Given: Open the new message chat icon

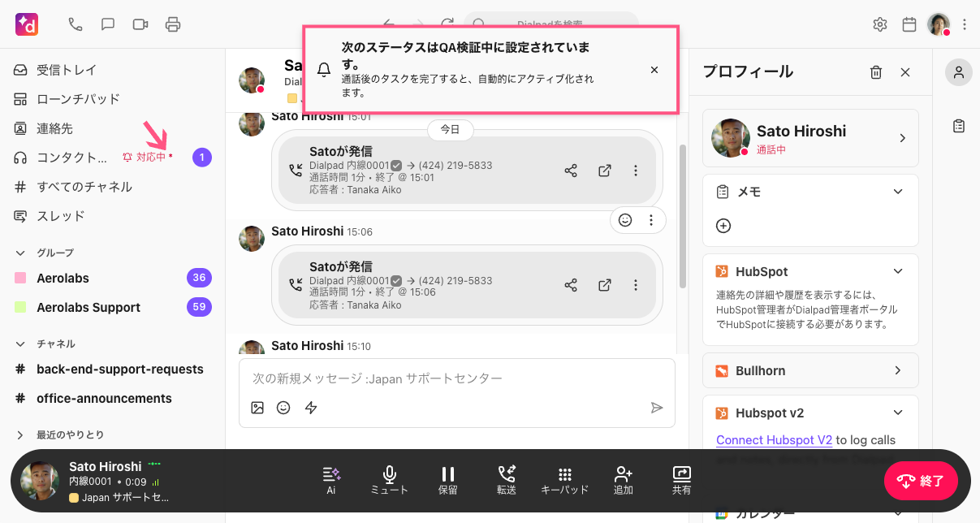Looking at the screenshot, I should coord(108,24).
